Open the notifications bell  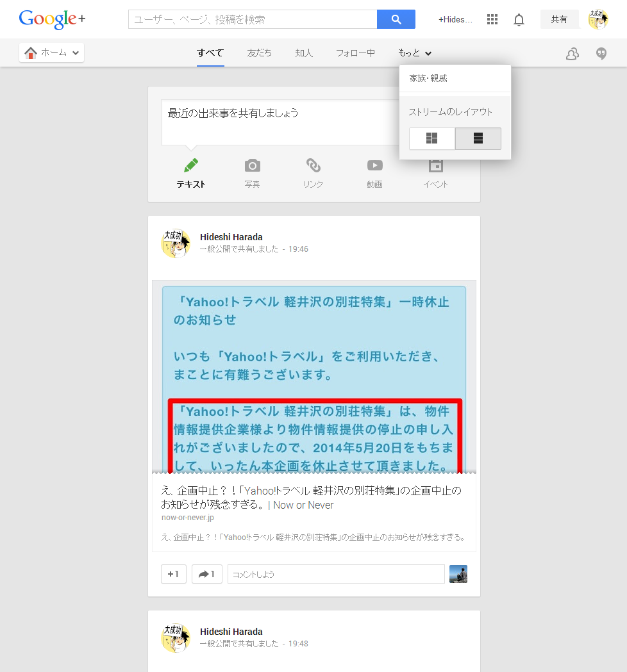(519, 20)
